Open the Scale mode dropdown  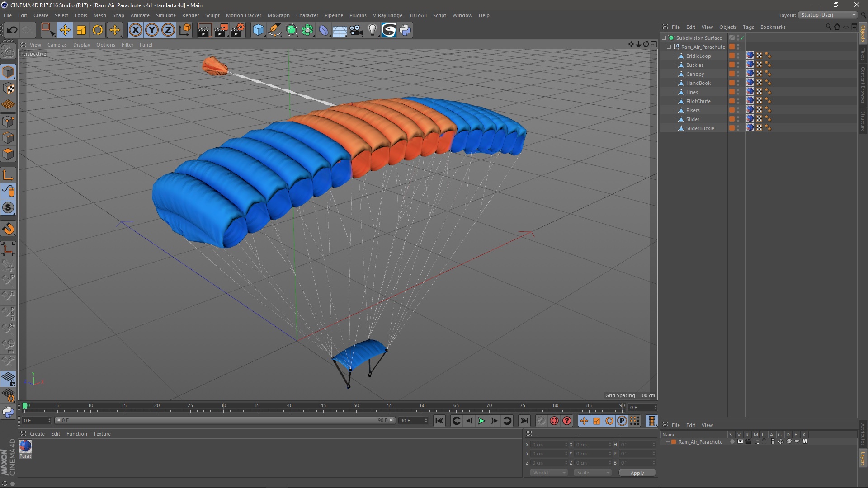pyautogui.click(x=593, y=473)
